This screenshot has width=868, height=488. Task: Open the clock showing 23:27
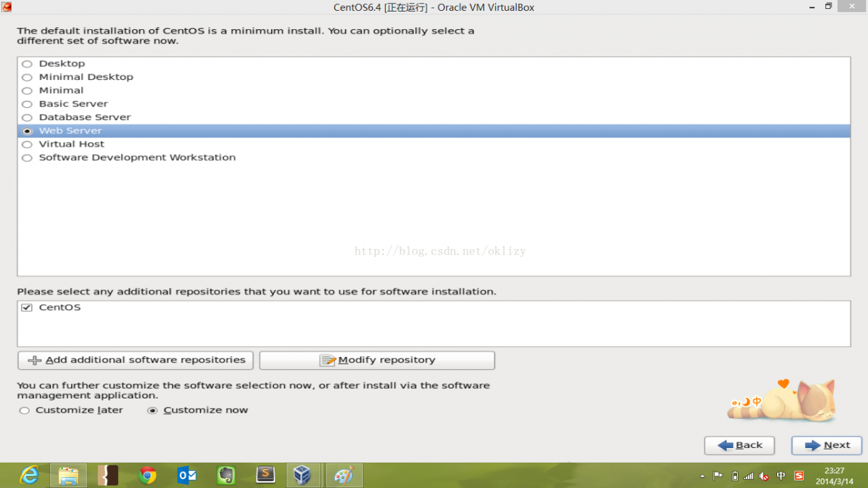(834, 476)
